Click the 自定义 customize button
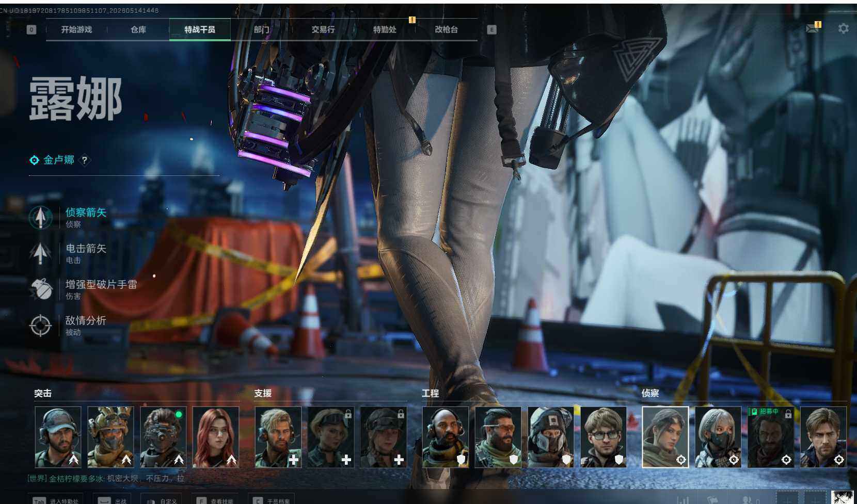 [x=162, y=500]
